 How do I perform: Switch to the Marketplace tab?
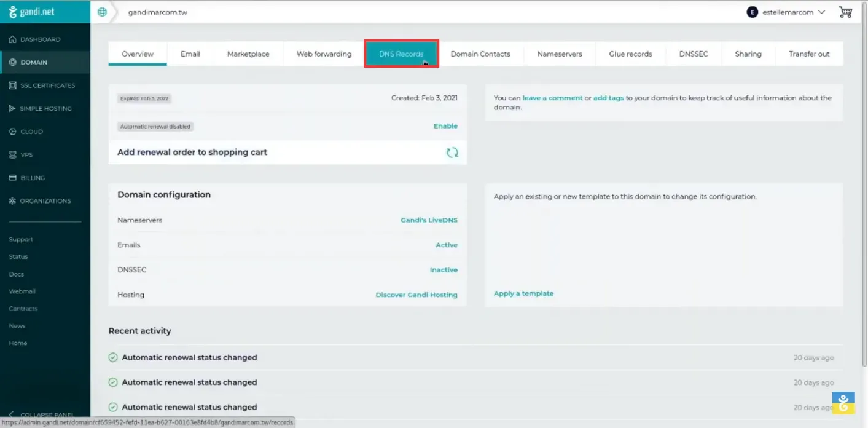pos(248,53)
